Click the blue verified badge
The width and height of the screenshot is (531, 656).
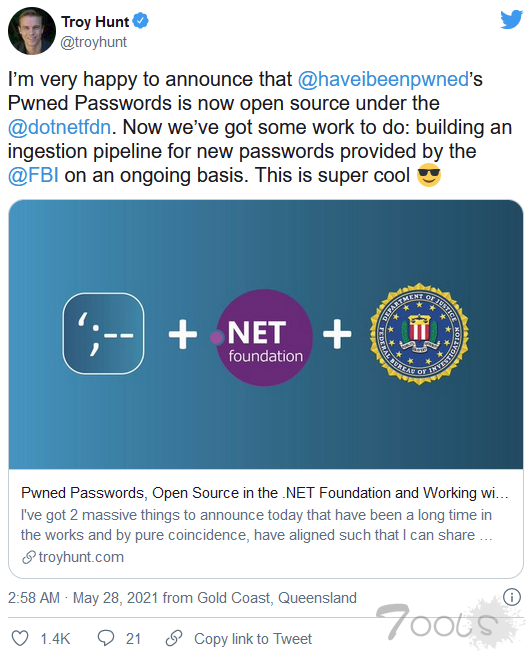[140, 21]
